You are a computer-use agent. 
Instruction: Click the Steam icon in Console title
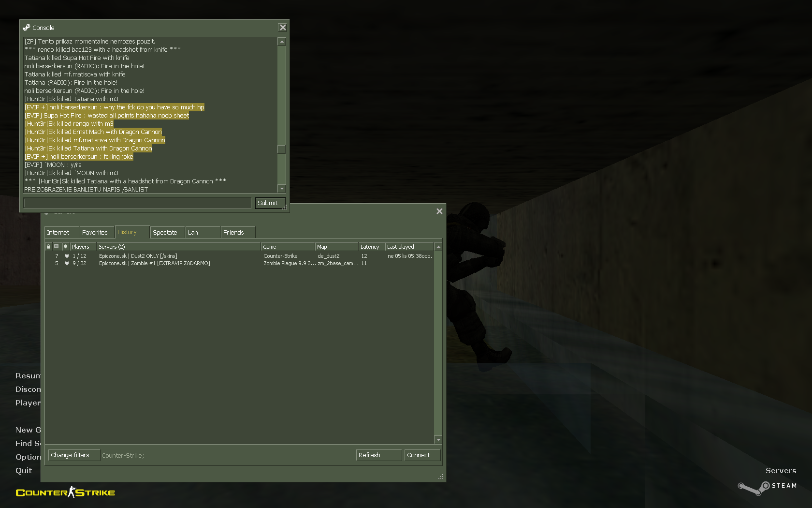[27, 28]
